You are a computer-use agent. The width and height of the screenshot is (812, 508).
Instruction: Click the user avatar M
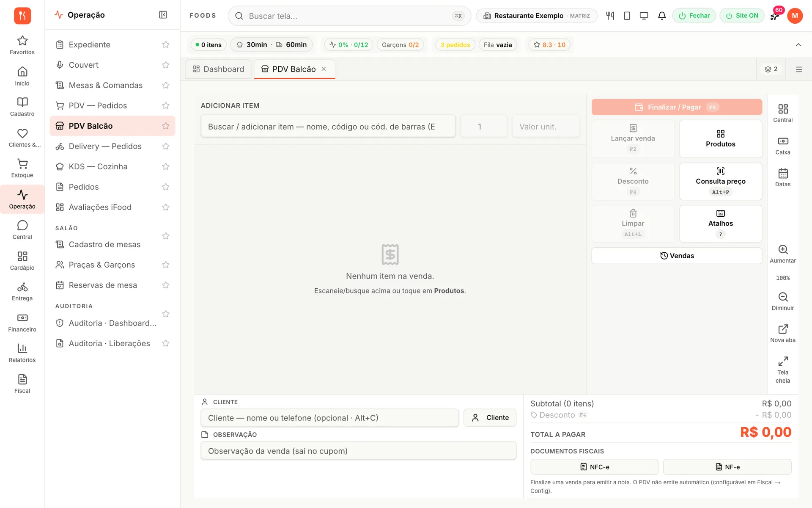click(795, 16)
